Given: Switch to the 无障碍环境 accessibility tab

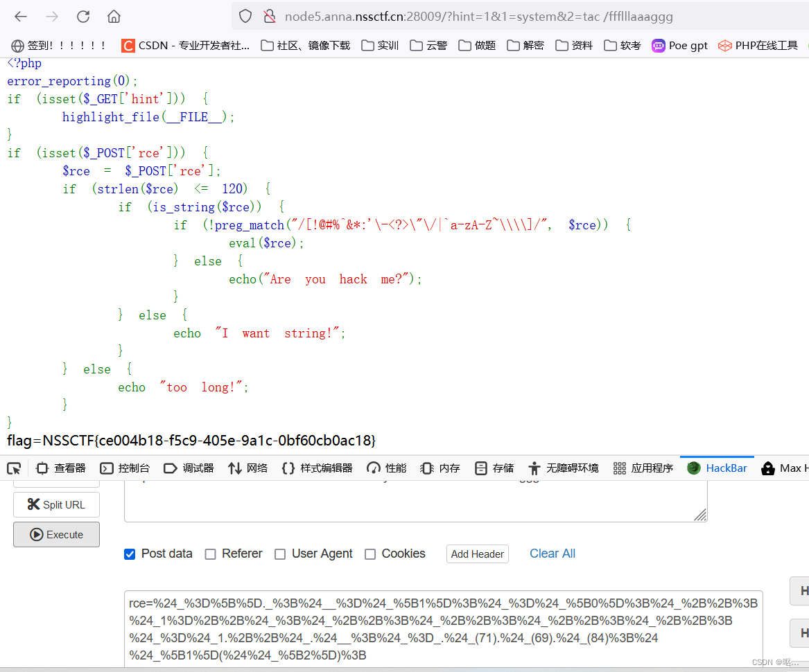Looking at the screenshot, I should point(564,468).
